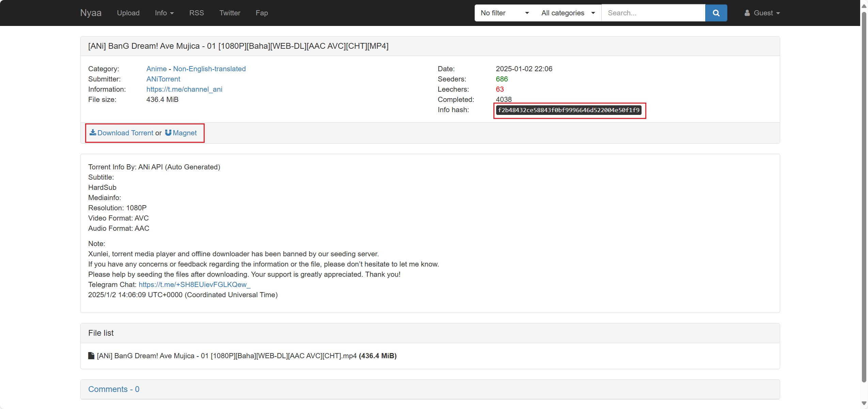Click the Download Torrent icon

point(92,133)
